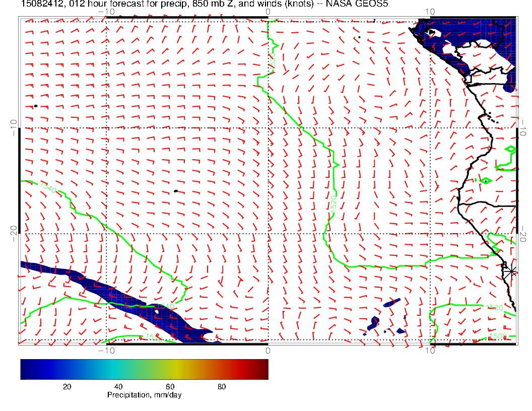
Task: Click the lower small green diamond contour
Action: 486,181
